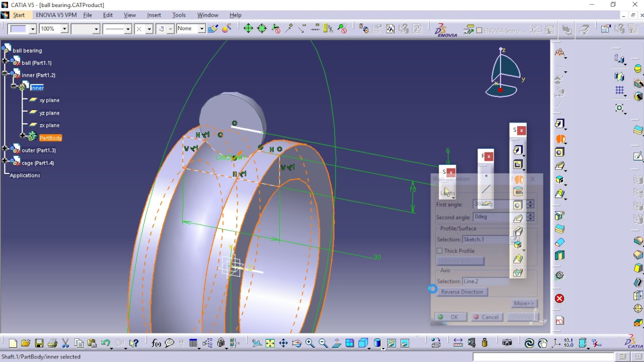The image size is (644, 362).
Task: Click the Line tool in floating toolbar
Action: coord(486,189)
